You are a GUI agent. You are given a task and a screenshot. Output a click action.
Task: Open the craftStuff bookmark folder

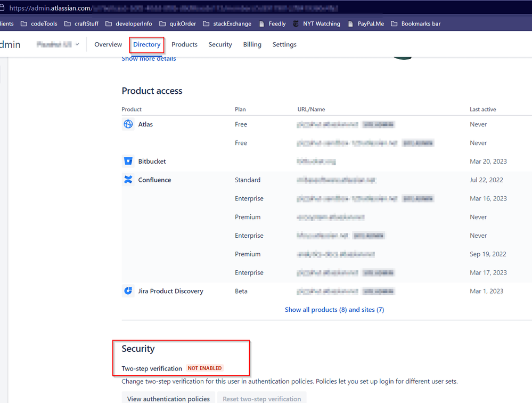coord(81,24)
